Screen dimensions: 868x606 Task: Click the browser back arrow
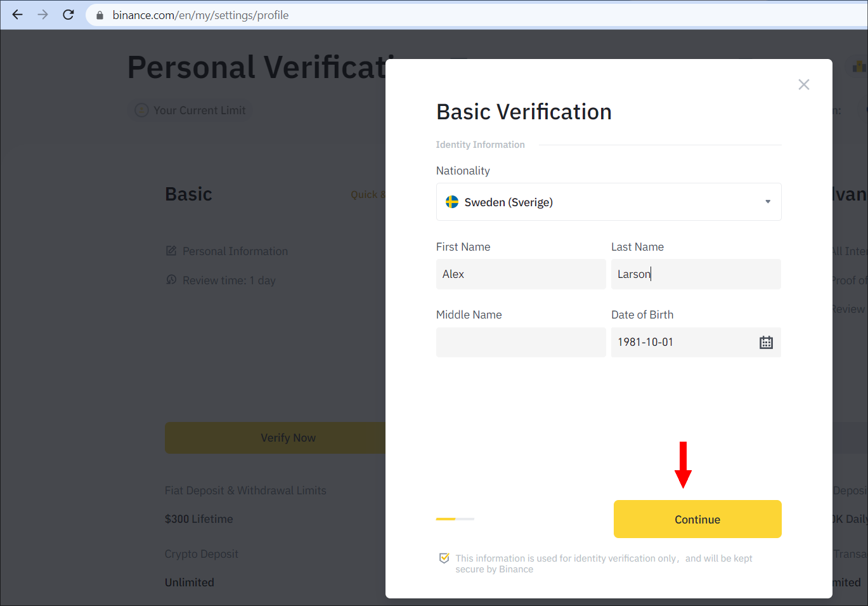17,15
